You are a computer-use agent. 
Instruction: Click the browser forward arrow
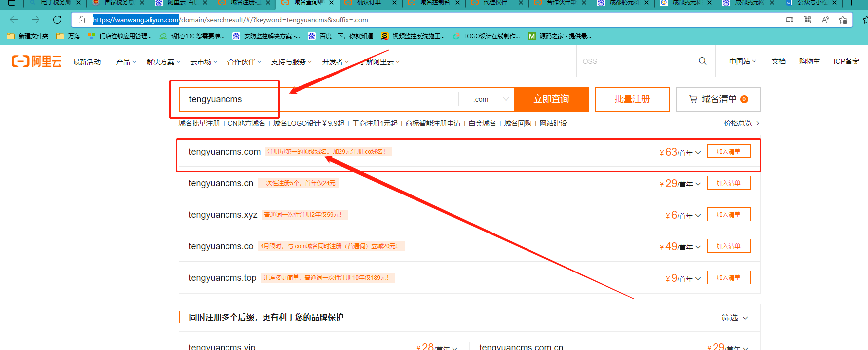(x=36, y=20)
